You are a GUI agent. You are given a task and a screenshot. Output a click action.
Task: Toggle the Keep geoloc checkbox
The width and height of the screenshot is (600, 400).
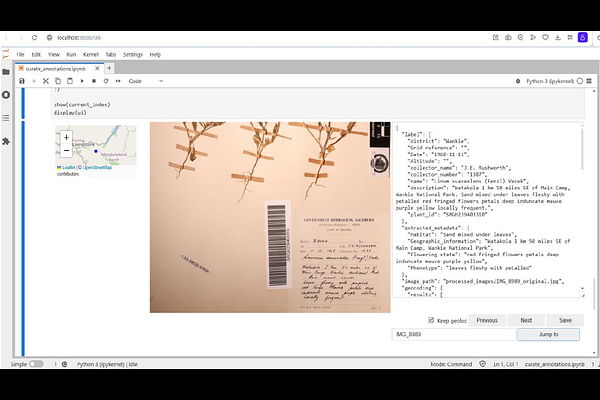click(431, 320)
